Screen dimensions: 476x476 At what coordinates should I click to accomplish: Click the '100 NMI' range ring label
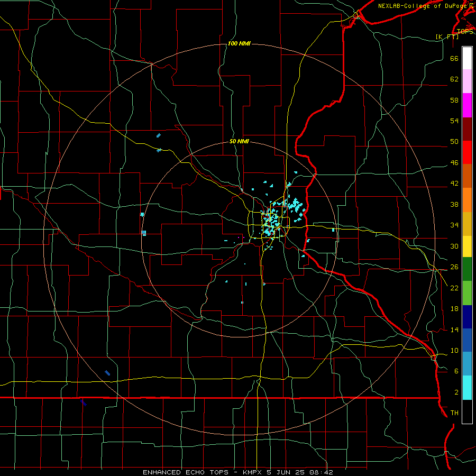click(239, 44)
